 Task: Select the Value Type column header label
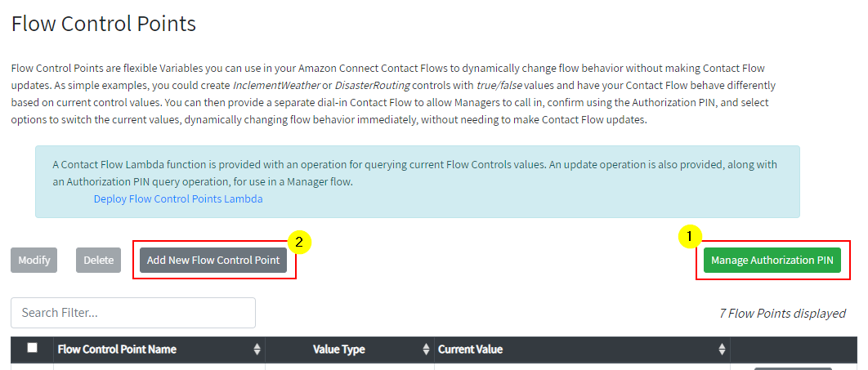[x=339, y=350]
